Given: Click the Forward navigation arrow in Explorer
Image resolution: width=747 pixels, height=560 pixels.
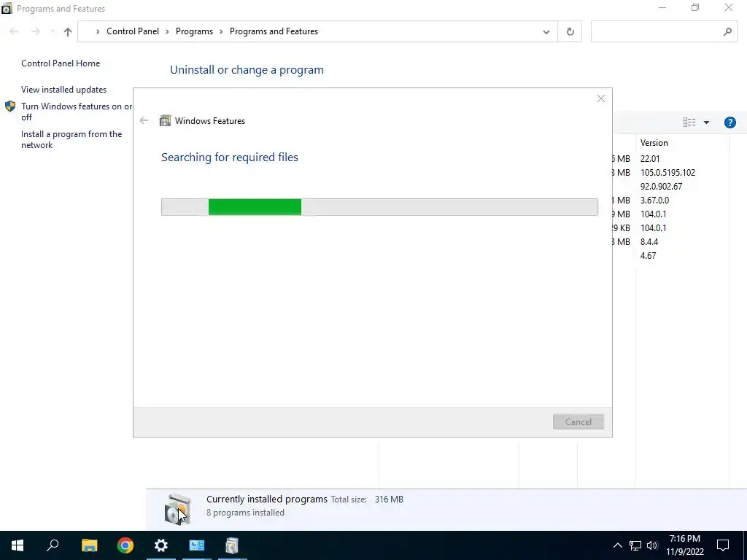Looking at the screenshot, I should coord(35,31).
